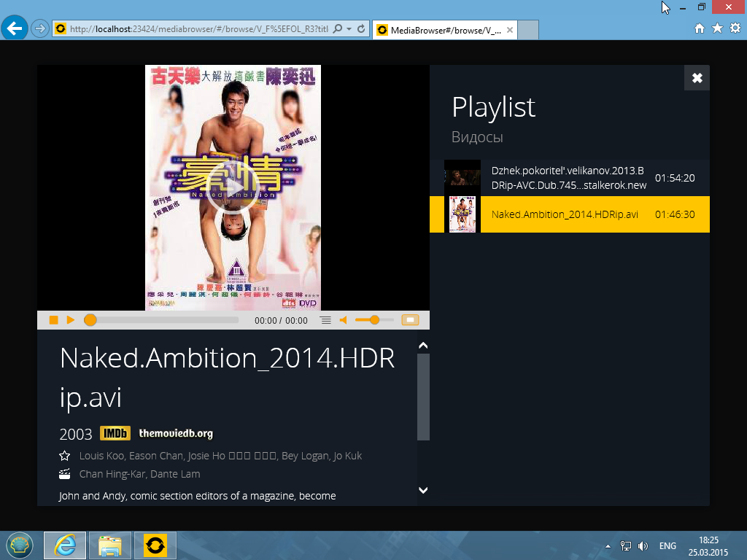Screen dimensions: 747x560
Task: Toggle fullscreen mode button in player bar
Action: click(410, 320)
